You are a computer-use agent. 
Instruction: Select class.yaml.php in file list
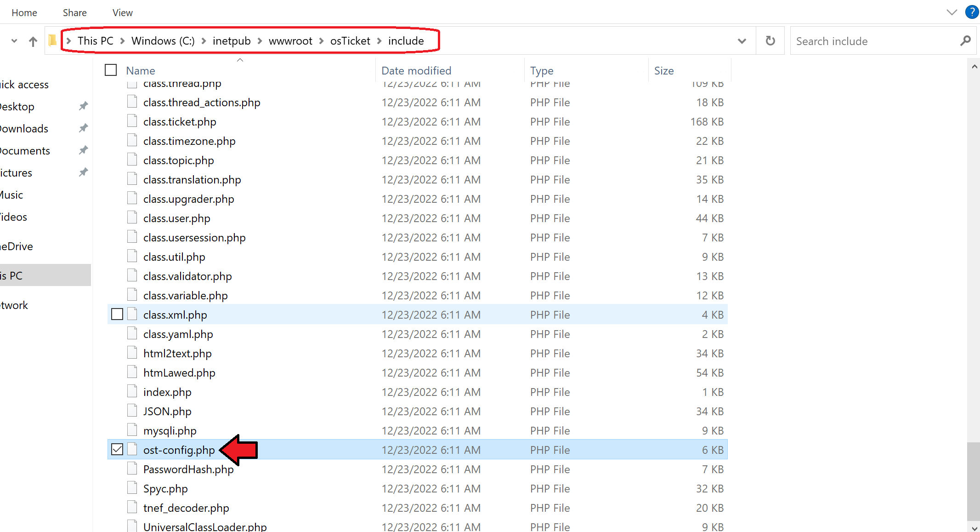coord(178,334)
